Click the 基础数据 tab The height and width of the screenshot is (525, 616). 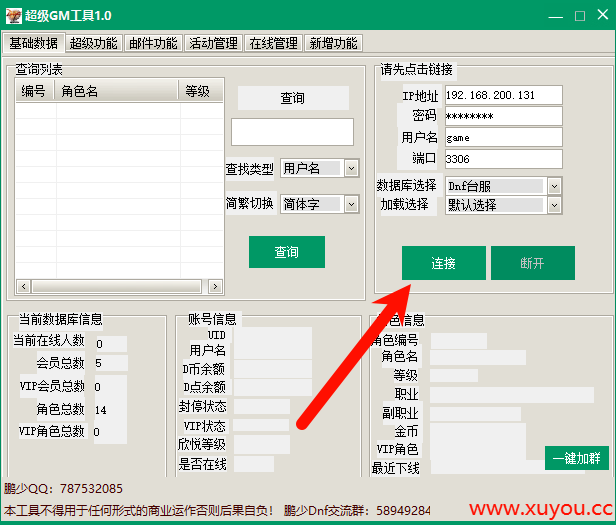coord(34,43)
